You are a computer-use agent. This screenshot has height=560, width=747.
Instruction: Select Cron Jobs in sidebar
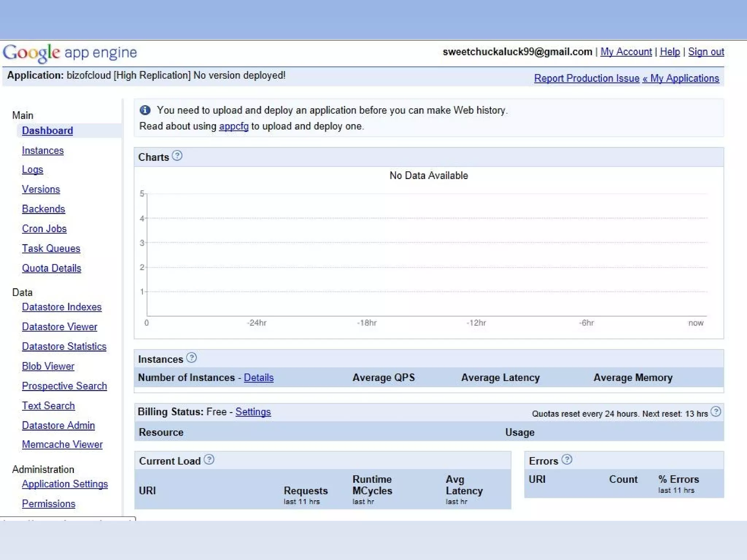[44, 229]
